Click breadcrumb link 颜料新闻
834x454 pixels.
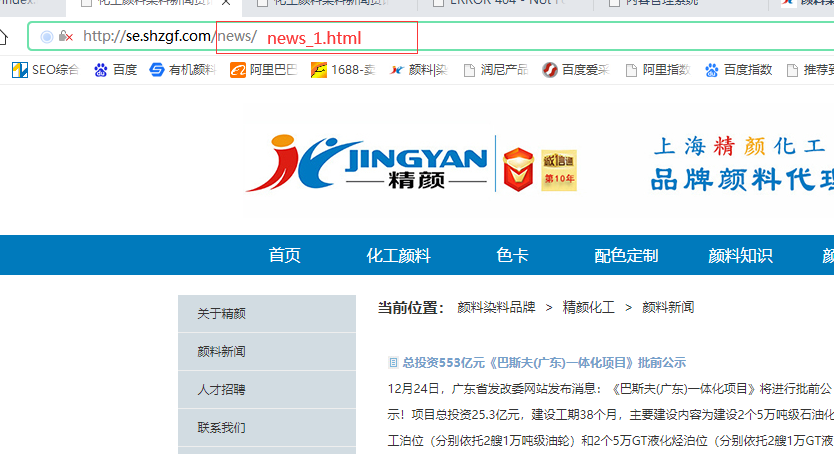click(x=668, y=308)
